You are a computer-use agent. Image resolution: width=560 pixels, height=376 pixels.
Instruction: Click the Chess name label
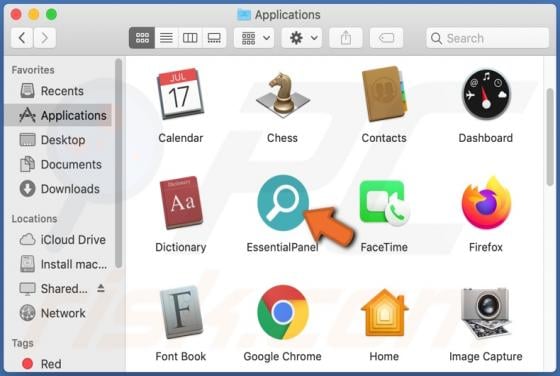282,138
